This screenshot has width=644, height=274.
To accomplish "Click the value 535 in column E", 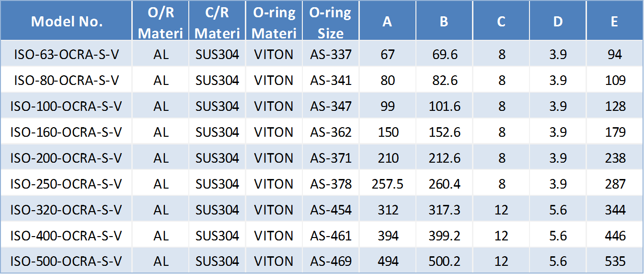I will [615, 261].
